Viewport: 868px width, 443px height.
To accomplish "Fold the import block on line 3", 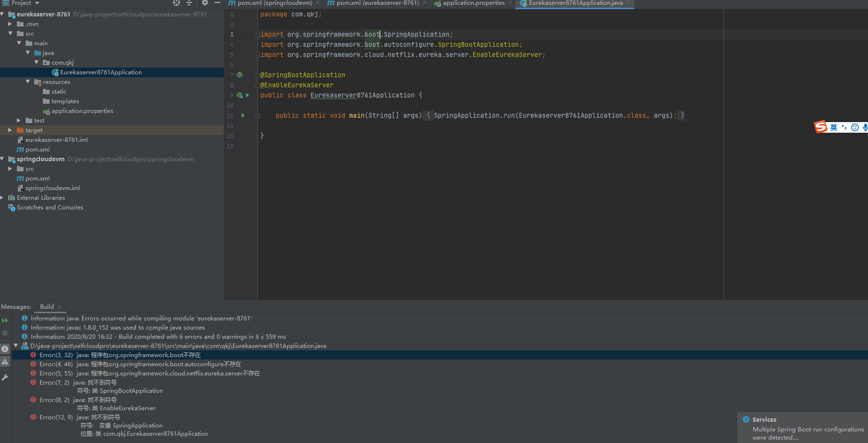I will pyautogui.click(x=258, y=35).
